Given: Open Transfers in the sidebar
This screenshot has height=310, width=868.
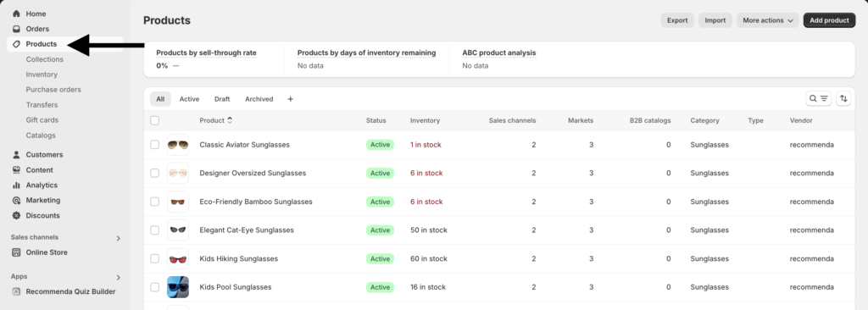Looking at the screenshot, I should pyautogui.click(x=42, y=105).
